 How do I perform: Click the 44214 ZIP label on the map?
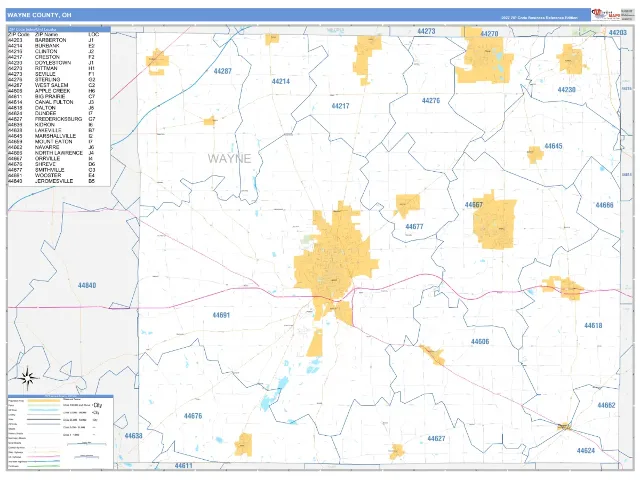tap(281, 82)
